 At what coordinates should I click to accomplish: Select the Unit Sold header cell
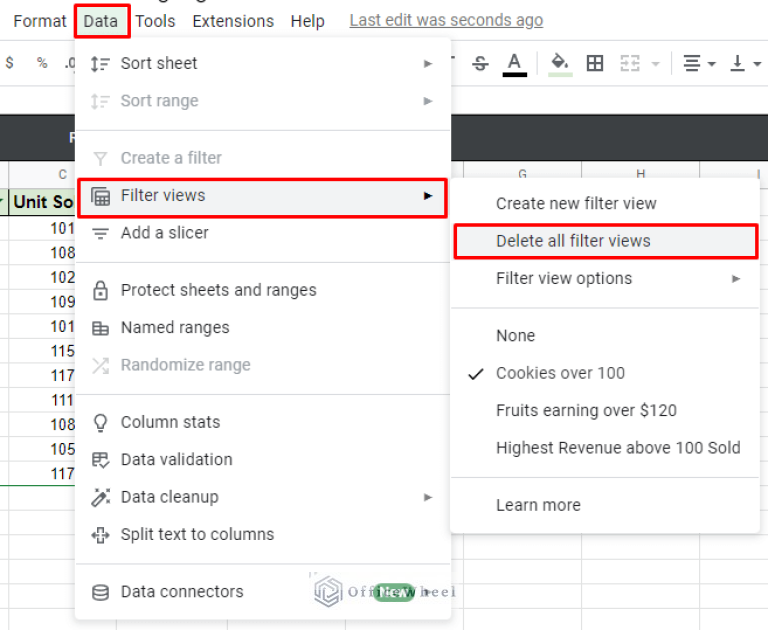click(x=42, y=202)
